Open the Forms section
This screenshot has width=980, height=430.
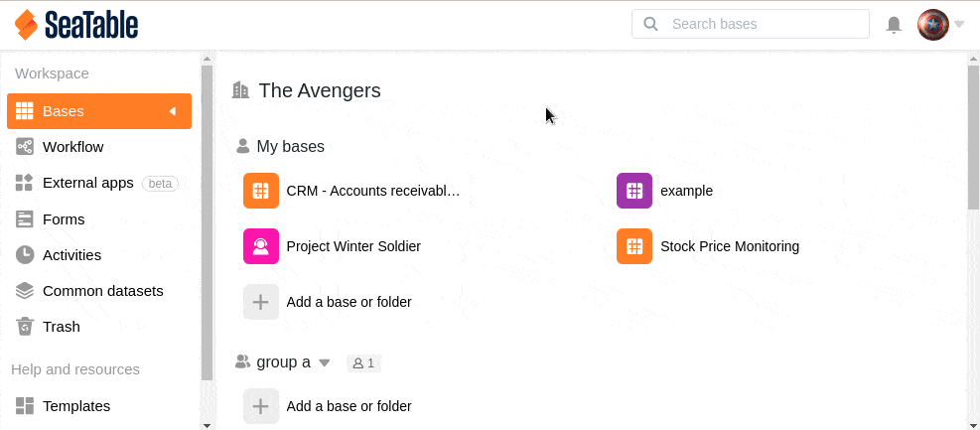tap(64, 219)
